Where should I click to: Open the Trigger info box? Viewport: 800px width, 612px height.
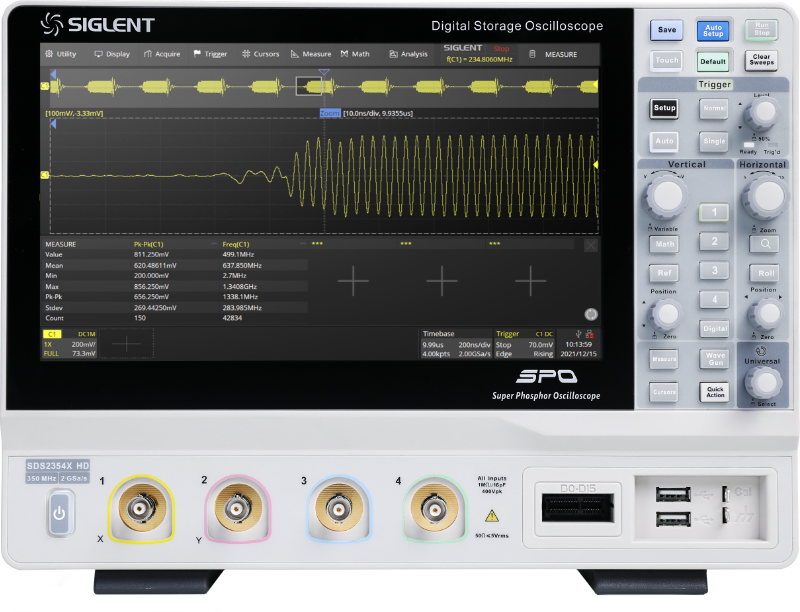pos(524,344)
